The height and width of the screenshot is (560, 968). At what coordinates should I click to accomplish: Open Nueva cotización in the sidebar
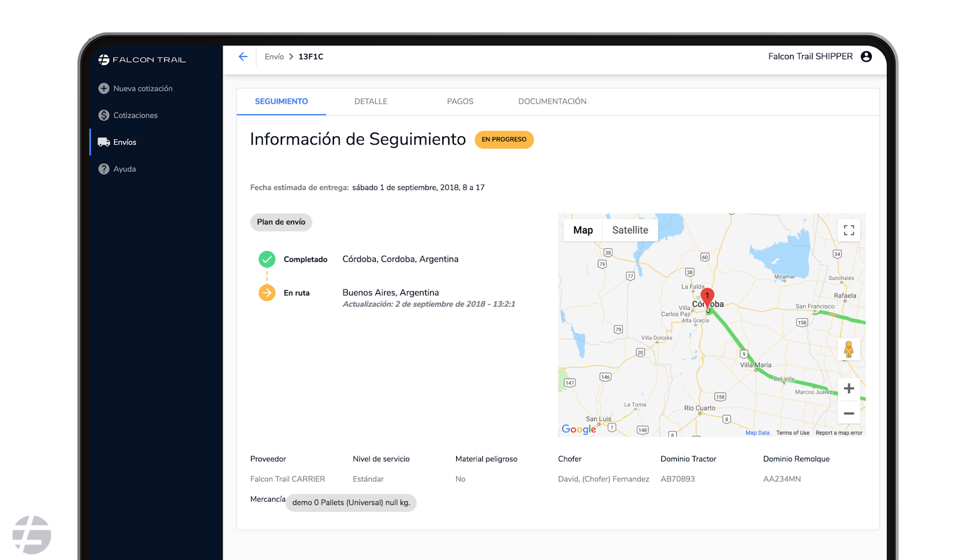coord(143,88)
